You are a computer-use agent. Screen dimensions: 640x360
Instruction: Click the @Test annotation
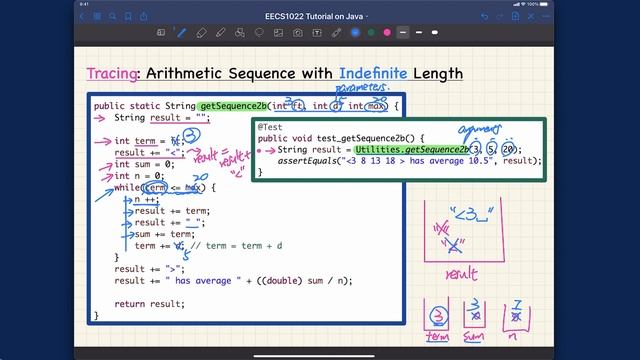click(x=270, y=127)
